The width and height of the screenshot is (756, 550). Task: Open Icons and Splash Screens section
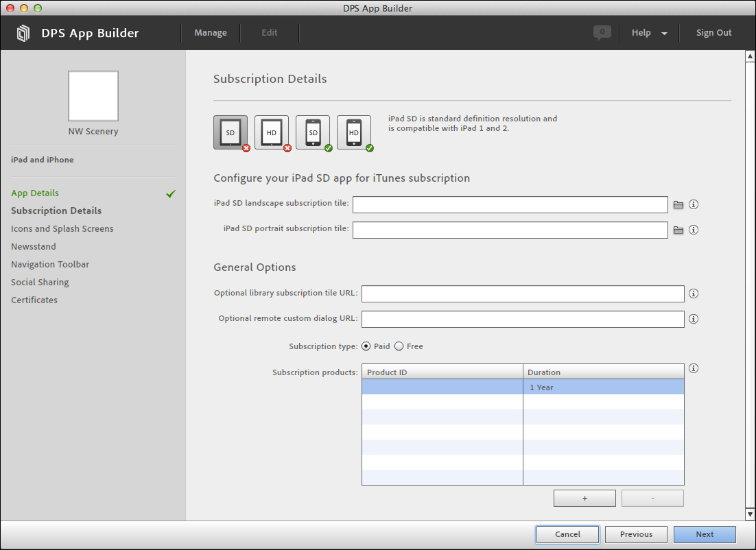62,228
